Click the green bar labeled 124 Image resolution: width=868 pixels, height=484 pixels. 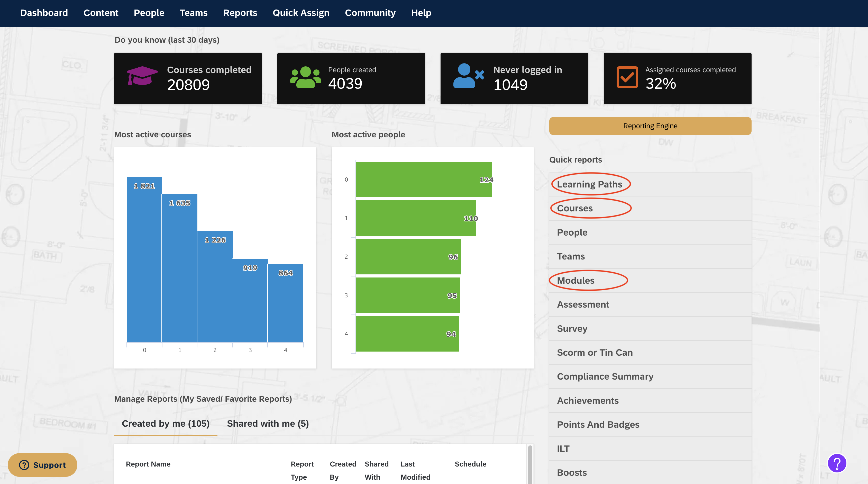[x=423, y=179]
